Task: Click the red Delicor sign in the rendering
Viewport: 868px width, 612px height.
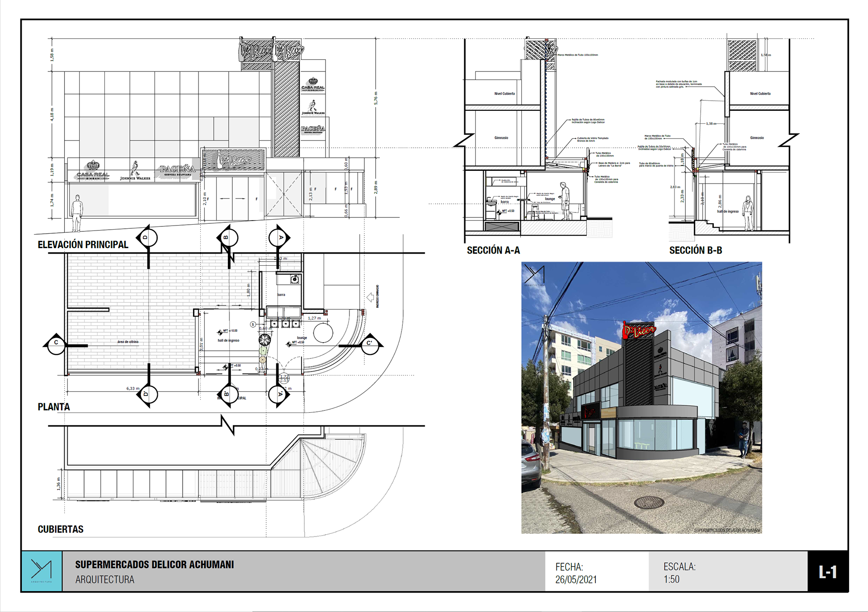Action: click(x=638, y=330)
